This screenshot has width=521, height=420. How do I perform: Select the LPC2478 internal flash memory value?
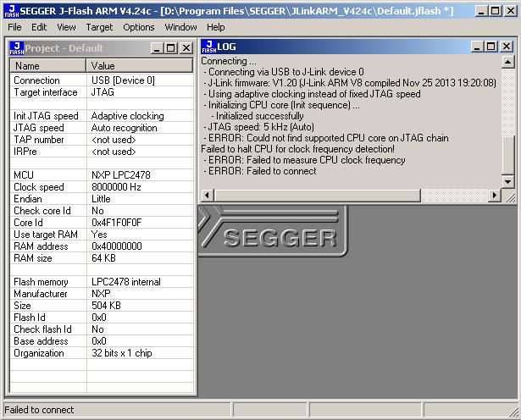(126, 282)
